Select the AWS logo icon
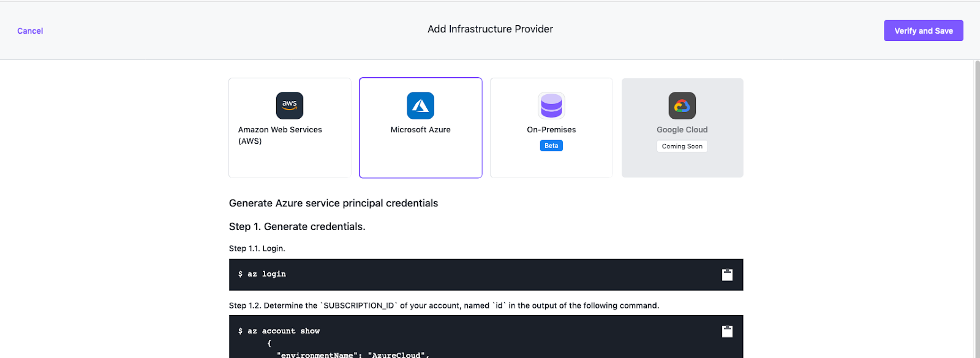The height and width of the screenshot is (358, 980). [x=290, y=106]
